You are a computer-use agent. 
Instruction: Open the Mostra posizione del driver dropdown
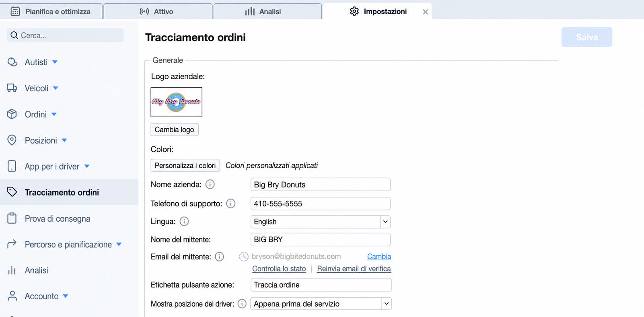pos(321,304)
